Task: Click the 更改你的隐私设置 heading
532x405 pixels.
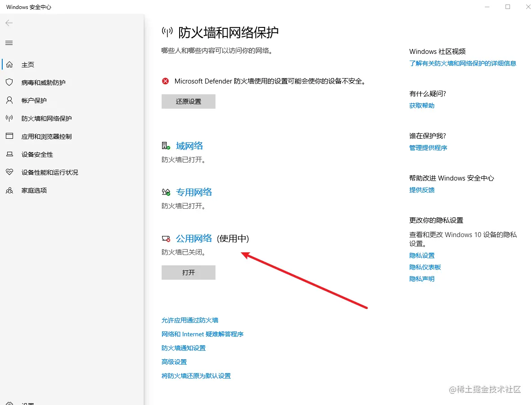Action: tap(436, 220)
